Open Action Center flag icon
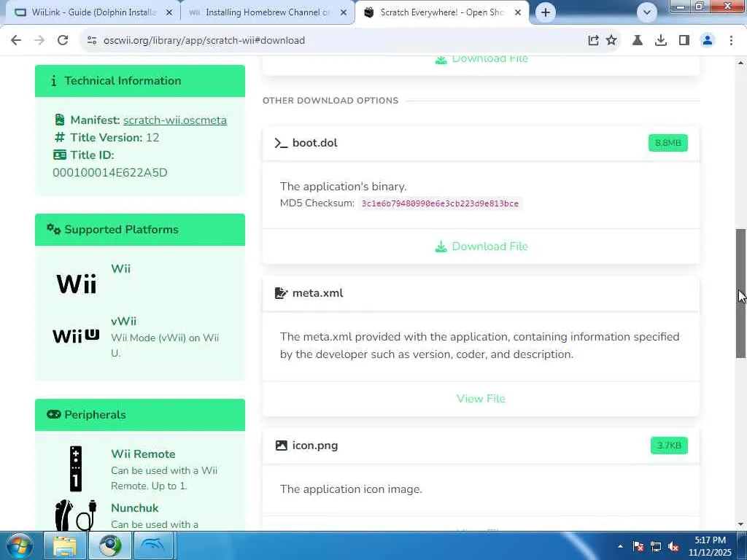This screenshot has height=560, width=747. (x=638, y=547)
